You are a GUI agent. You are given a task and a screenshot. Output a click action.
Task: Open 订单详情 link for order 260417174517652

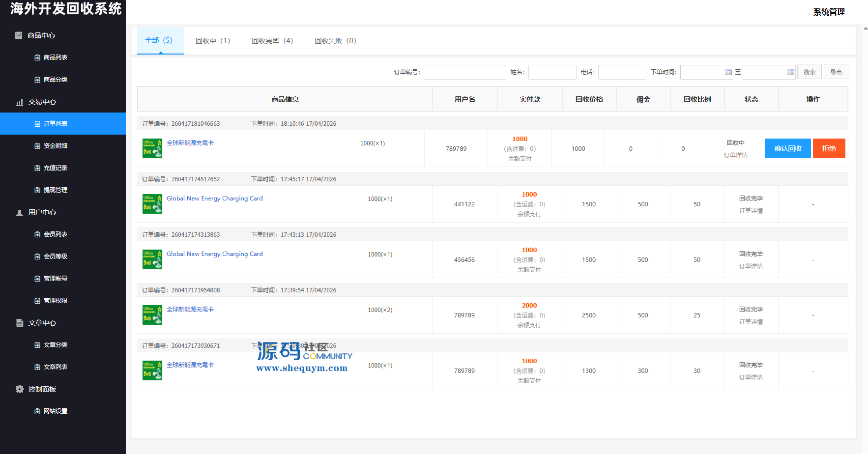(x=751, y=211)
